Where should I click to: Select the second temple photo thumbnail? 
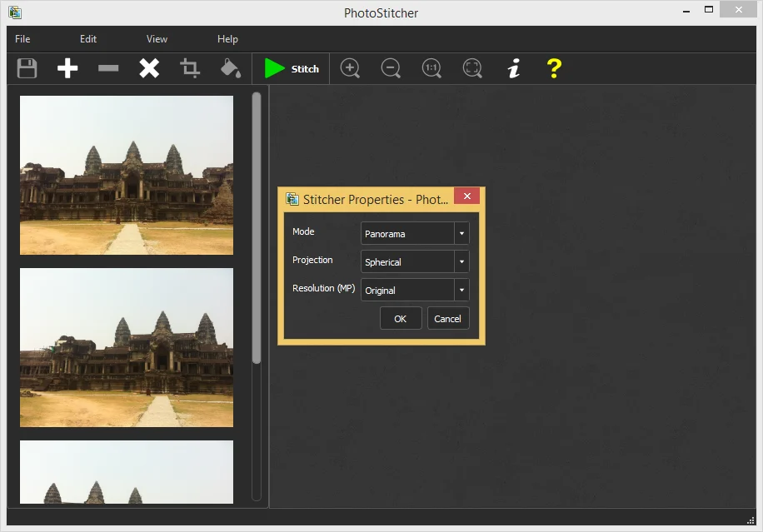tap(127, 347)
